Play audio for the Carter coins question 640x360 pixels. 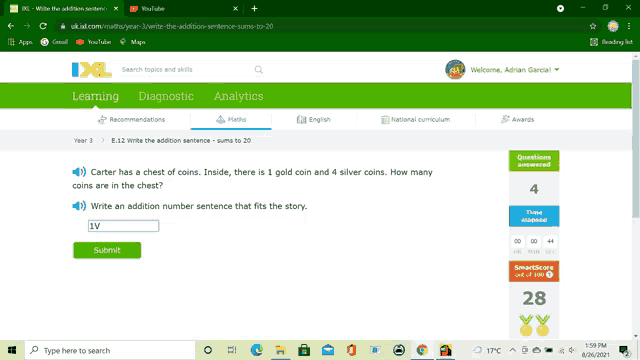pos(79,172)
